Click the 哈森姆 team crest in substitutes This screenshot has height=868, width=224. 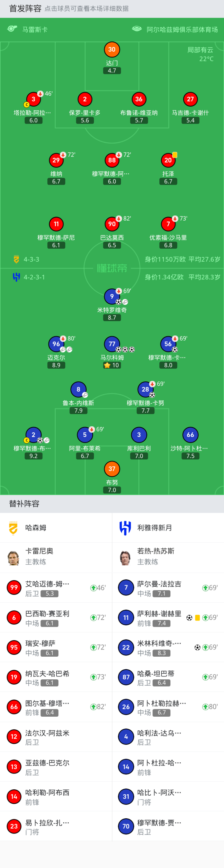pos(13,528)
